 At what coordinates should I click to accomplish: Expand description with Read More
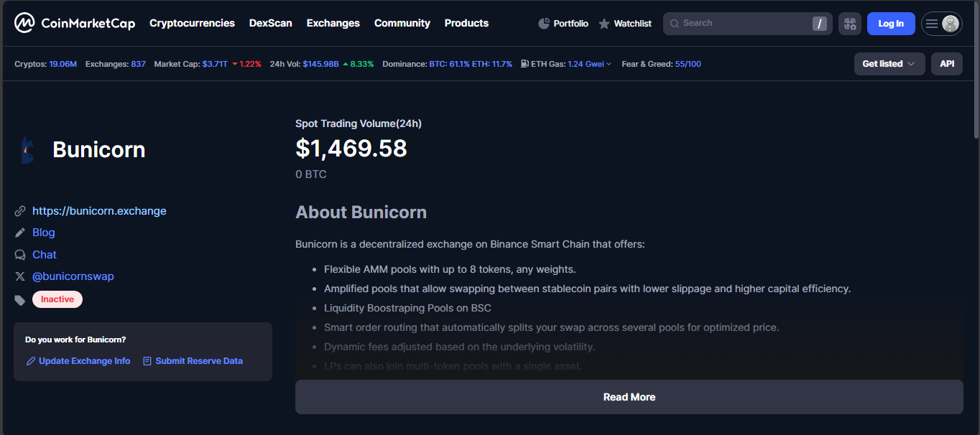point(629,397)
